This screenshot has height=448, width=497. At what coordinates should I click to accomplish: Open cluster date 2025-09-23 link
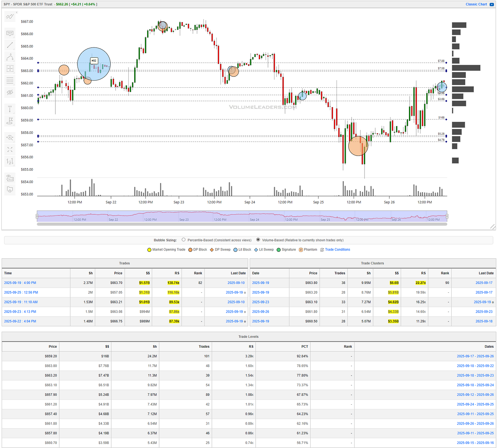[x=260, y=302]
